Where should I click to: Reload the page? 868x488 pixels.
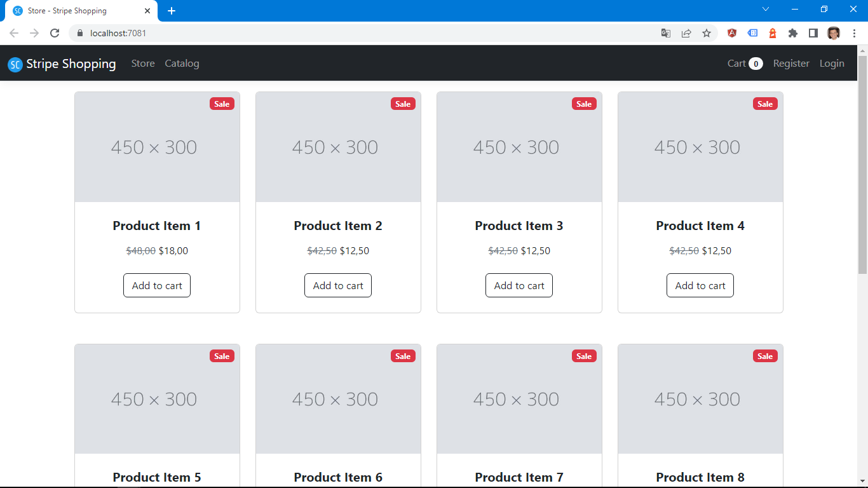click(x=55, y=33)
